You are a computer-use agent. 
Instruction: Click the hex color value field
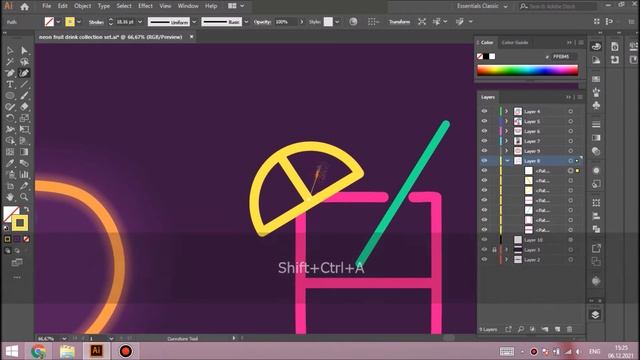pos(564,57)
